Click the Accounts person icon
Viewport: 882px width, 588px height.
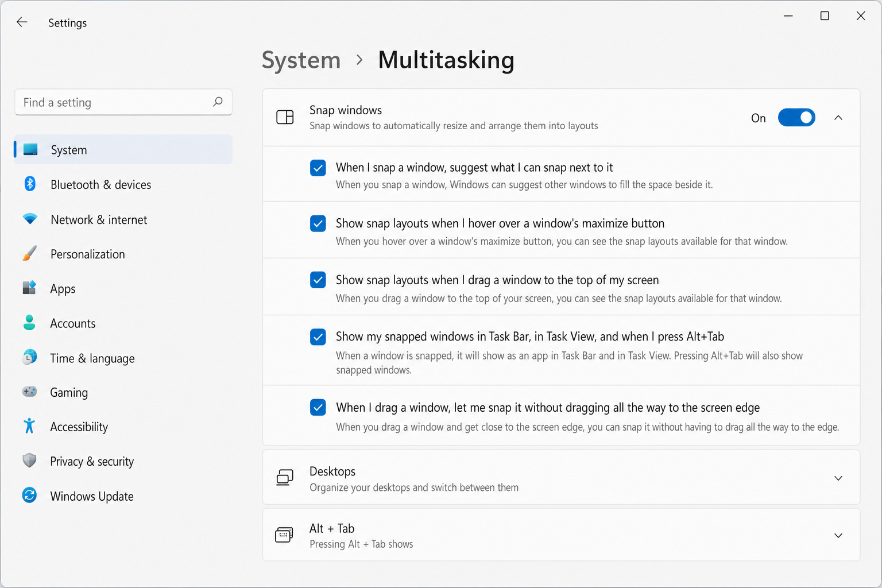[29, 322]
